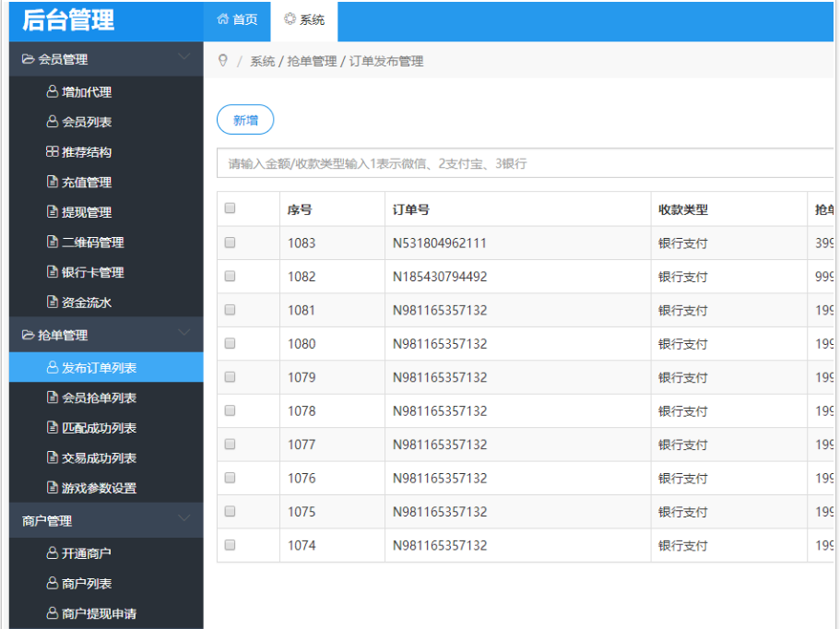
Task: Click the document icon beside 资金流水
Action: (53, 303)
